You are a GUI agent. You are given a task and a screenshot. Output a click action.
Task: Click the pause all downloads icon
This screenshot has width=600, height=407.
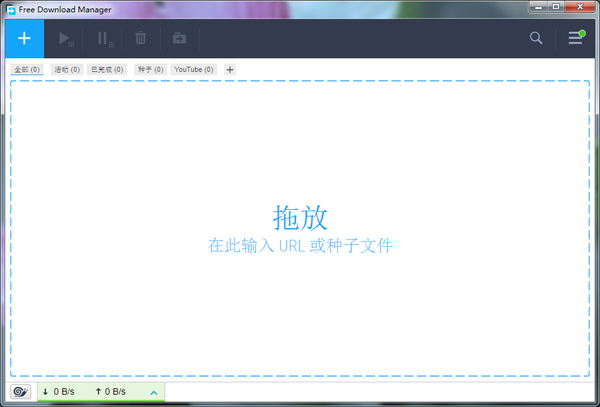[105, 39]
